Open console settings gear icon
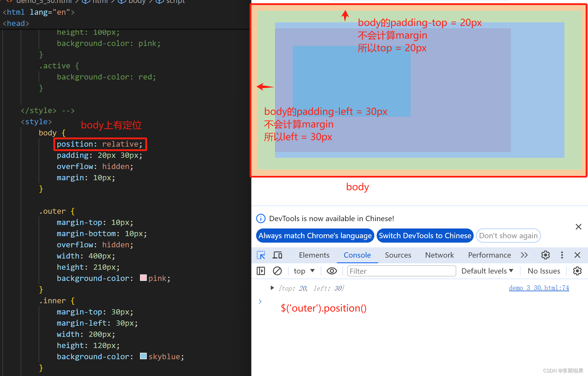588x376 pixels. pyautogui.click(x=577, y=271)
